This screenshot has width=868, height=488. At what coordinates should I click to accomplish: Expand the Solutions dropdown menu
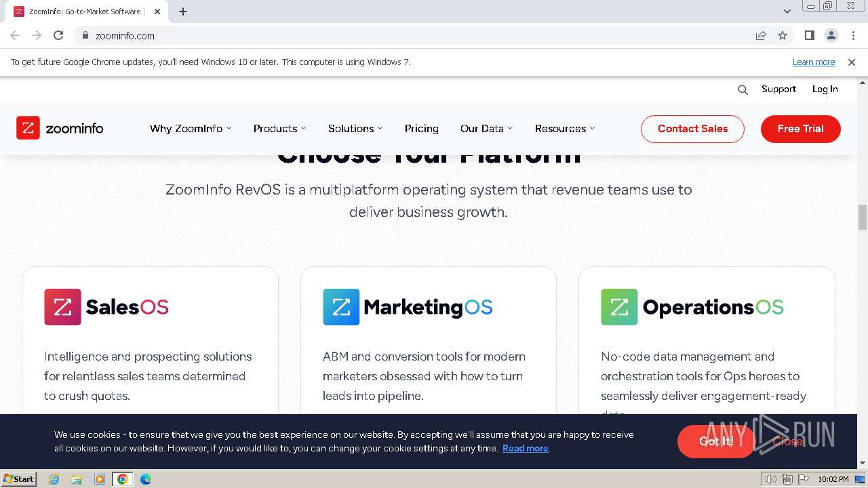pos(355,128)
